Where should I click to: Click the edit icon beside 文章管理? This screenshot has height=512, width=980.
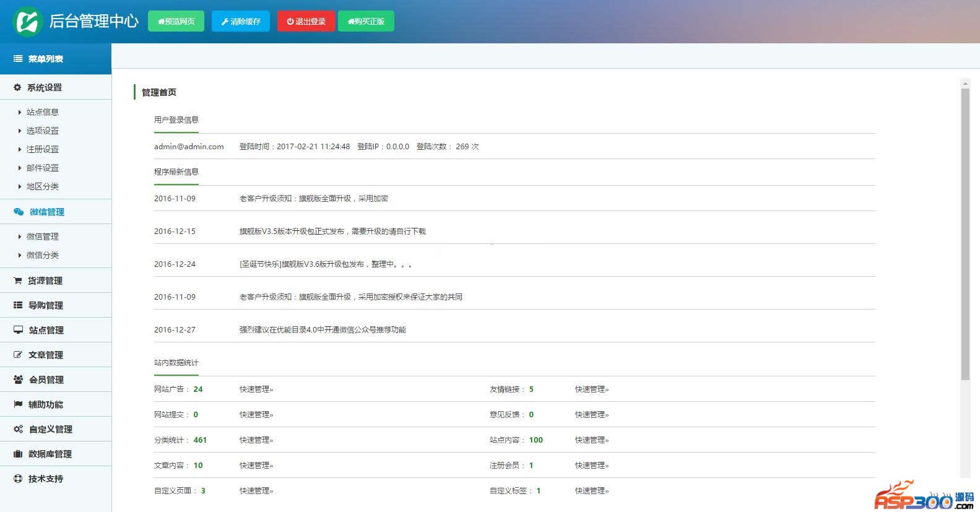[18, 355]
